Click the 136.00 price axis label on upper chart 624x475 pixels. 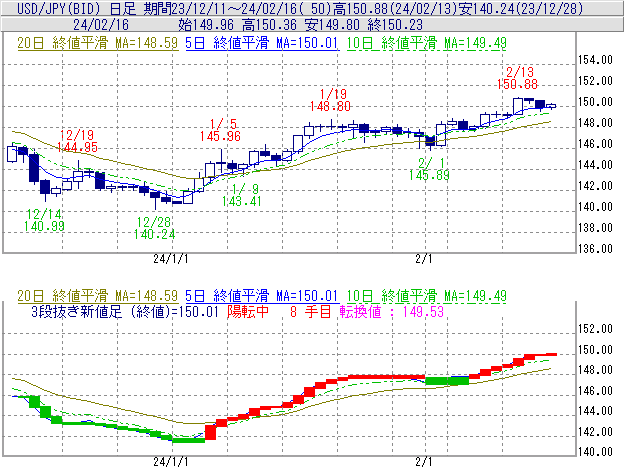click(x=595, y=249)
